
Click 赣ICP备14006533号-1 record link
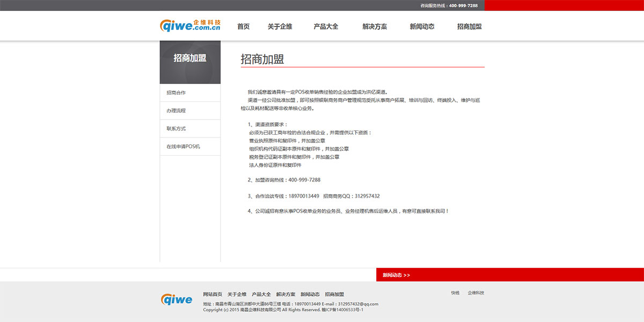point(343,310)
